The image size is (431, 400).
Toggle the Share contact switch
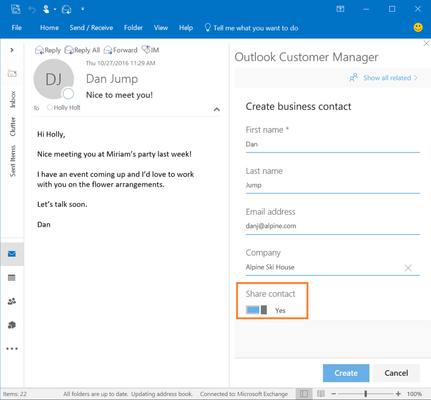256,310
